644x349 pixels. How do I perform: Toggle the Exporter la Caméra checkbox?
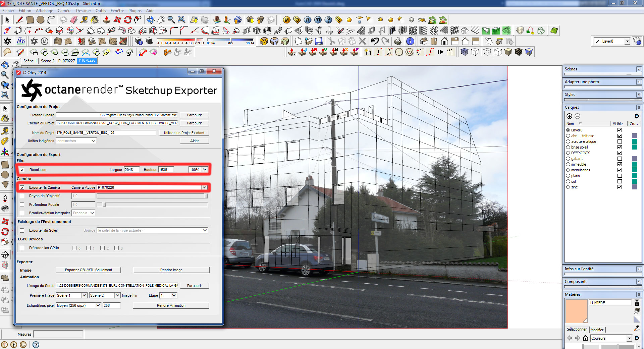pos(22,187)
